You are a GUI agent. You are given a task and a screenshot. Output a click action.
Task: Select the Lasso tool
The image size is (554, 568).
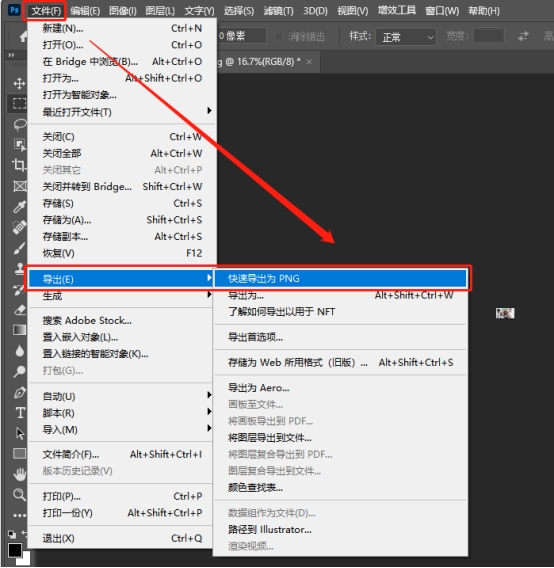coord(19,124)
